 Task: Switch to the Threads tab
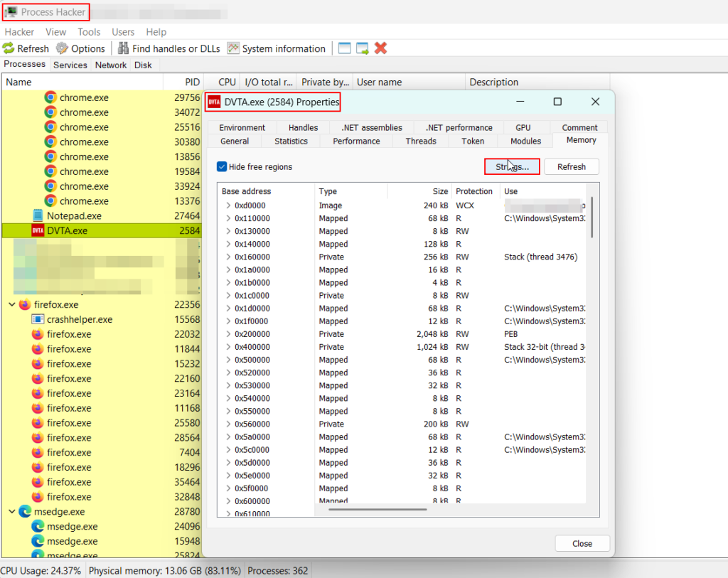[421, 141]
